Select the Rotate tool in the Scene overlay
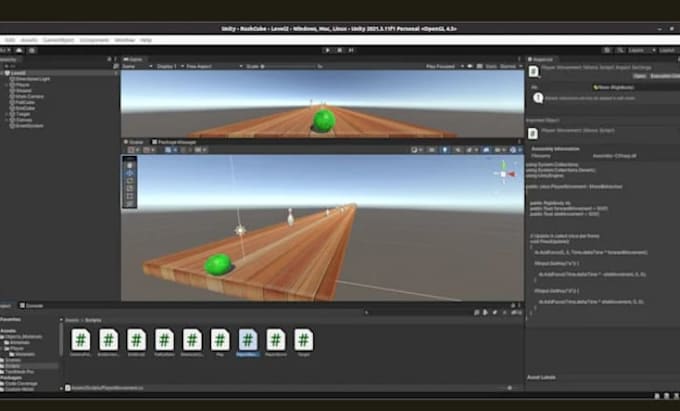This screenshot has width=680, height=411. click(130, 181)
